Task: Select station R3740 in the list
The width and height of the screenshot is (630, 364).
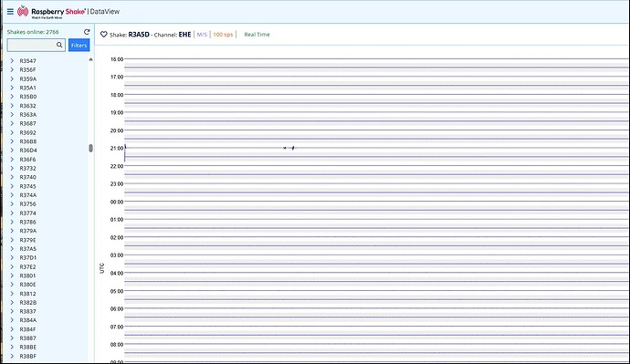Action: point(27,177)
